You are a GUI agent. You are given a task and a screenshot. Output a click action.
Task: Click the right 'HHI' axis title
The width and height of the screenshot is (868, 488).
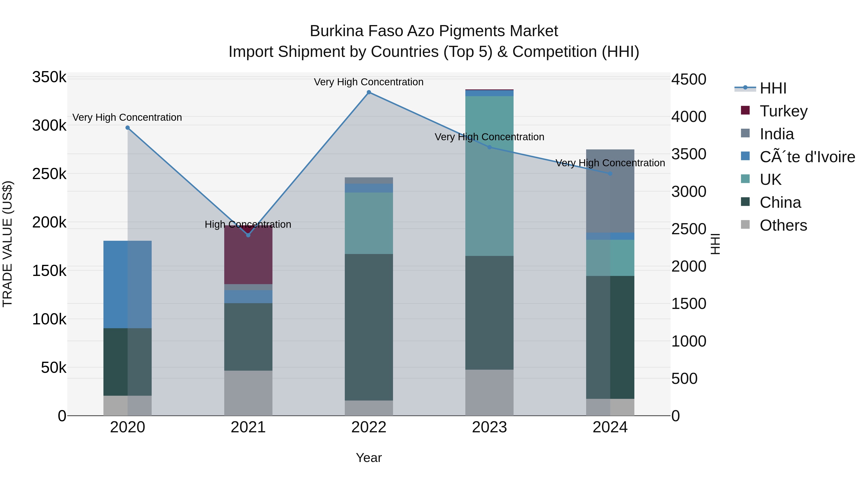715,244
